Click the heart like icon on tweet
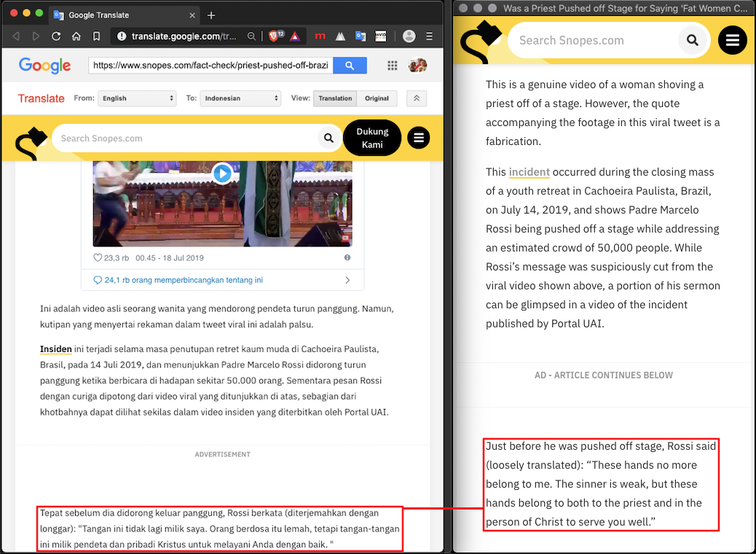 point(98,258)
